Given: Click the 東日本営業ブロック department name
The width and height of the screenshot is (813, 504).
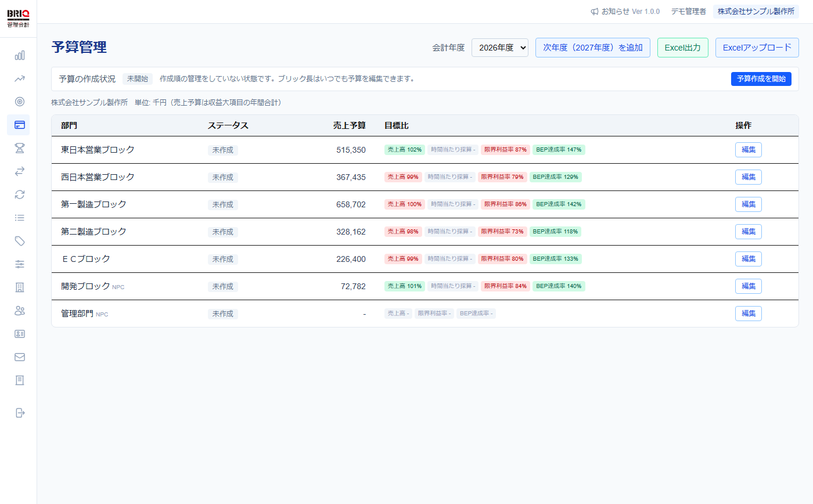Looking at the screenshot, I should [98, 150].
